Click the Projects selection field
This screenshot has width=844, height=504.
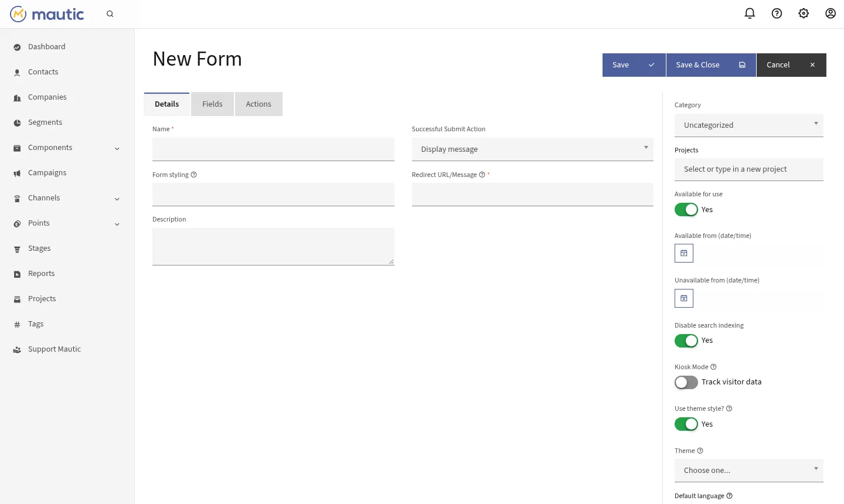[x=749, y=169]
